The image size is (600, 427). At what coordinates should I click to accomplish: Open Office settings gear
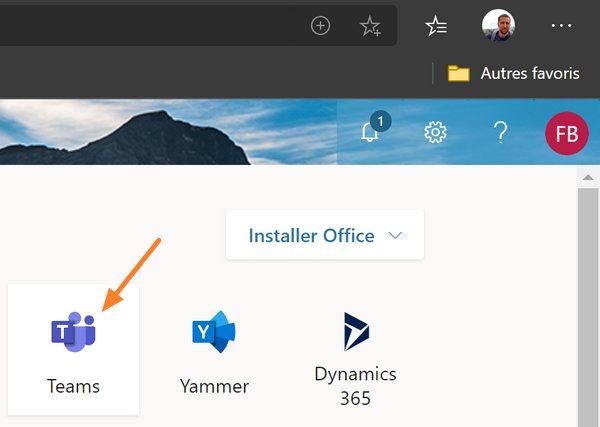pyautogui.click(x=435, y=132)
